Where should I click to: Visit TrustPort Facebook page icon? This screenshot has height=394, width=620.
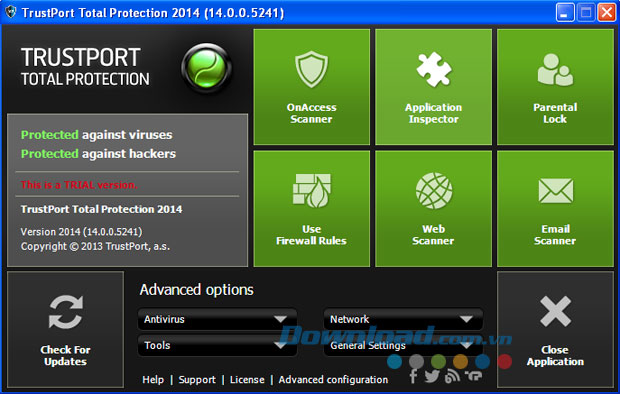413,376
